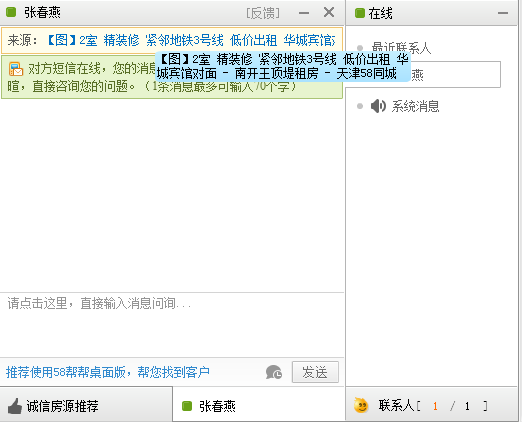Click the message input text area

(x=172, y=325)
